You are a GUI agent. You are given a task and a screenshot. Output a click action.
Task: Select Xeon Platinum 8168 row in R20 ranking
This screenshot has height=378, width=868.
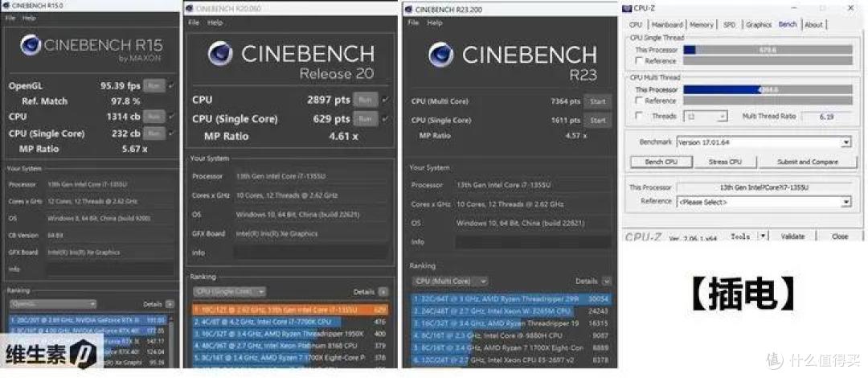(290, 346)
